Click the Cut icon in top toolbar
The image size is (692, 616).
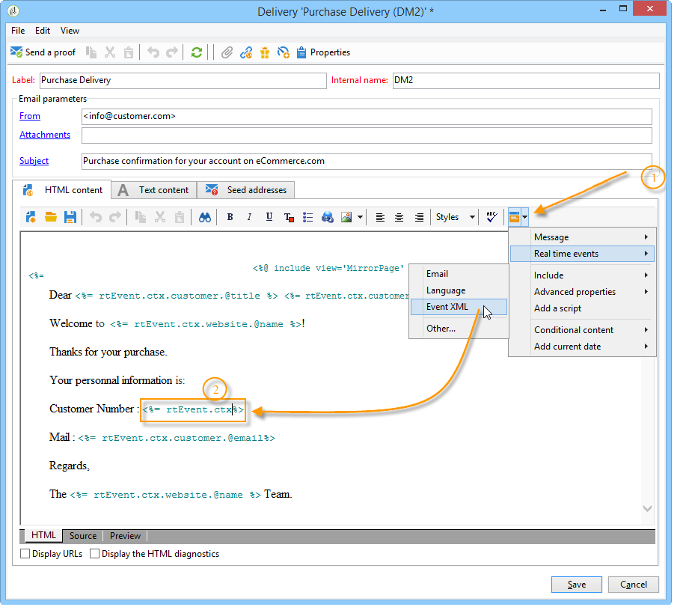pyautogui.click(x=110, y=52)
